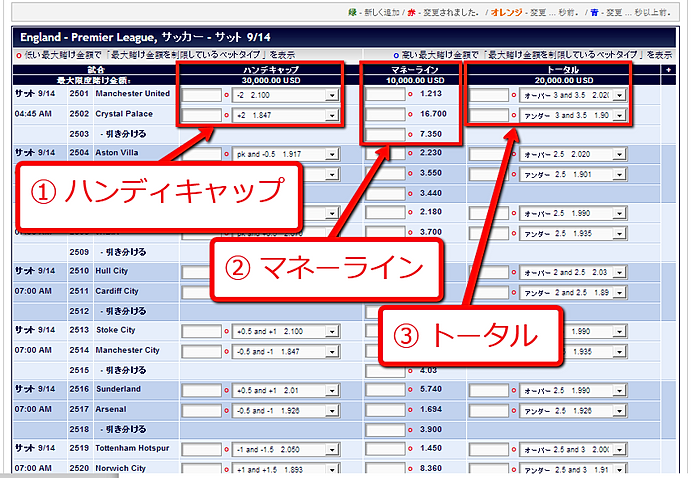
Task: Click moneyline stake field for odds 3.550
Action: 385,173
